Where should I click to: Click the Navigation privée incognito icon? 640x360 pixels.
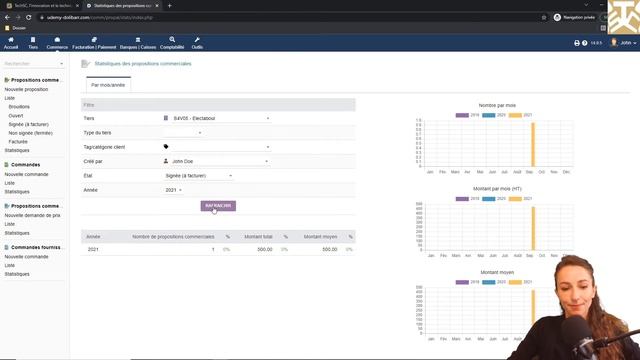[x=557, y=17]
